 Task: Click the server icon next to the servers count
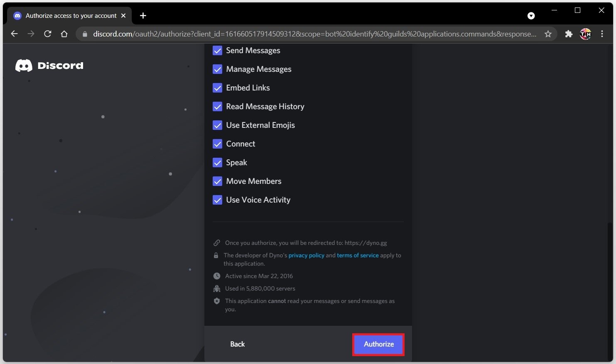click(x=217, y=288)
